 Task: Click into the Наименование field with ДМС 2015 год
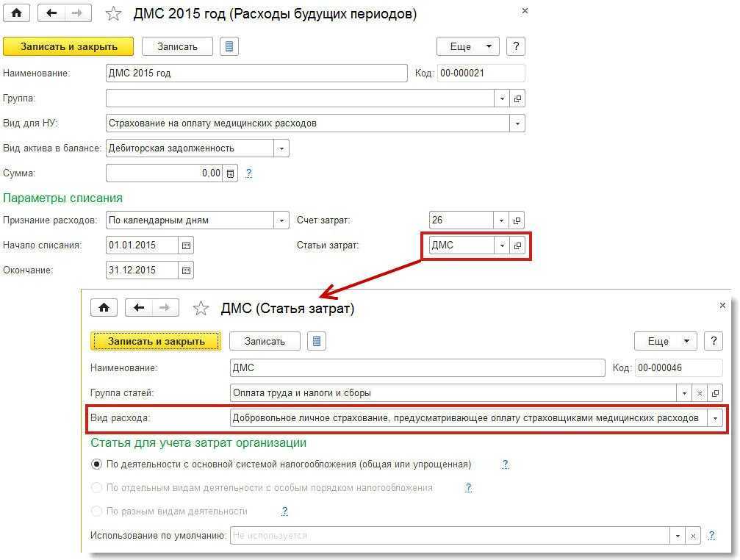click(x=256, y=73)
